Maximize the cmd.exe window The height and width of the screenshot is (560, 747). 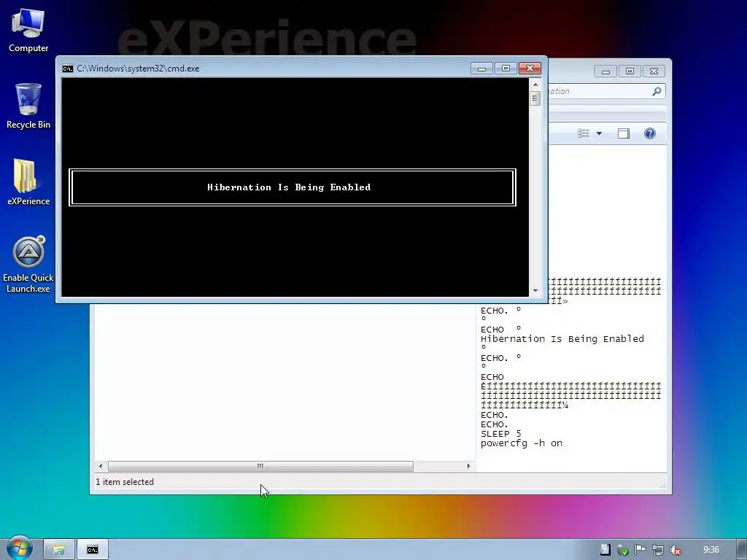tap(506, 69)
